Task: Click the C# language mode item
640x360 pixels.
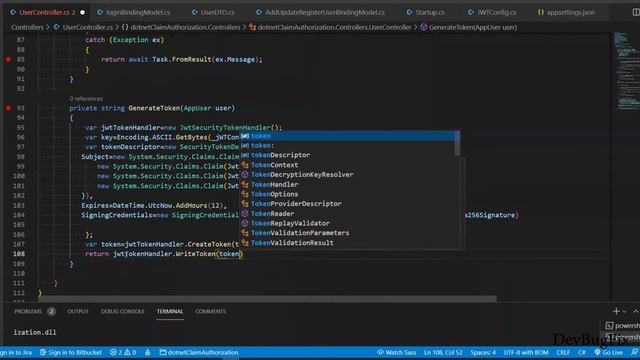Action: click(582, 352)
